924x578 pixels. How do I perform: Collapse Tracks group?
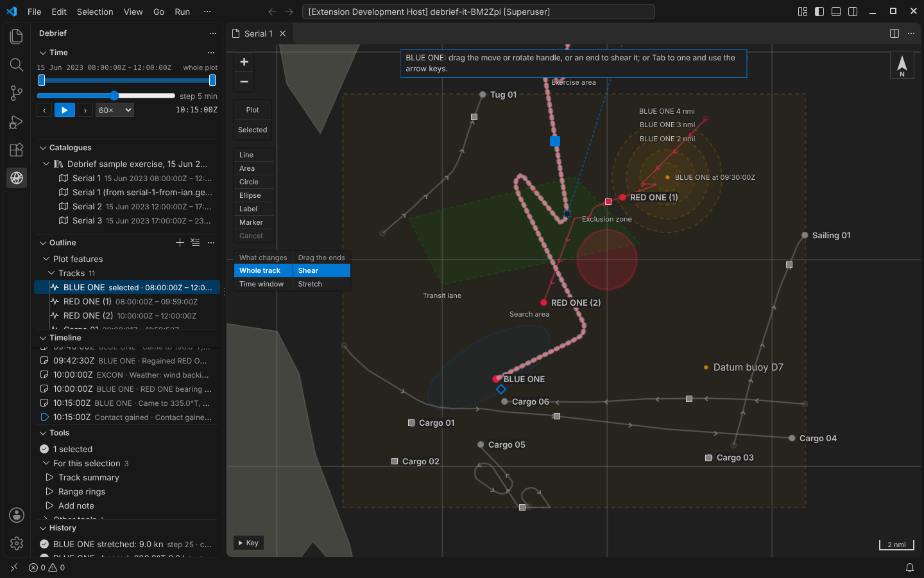tap(51, 273)
